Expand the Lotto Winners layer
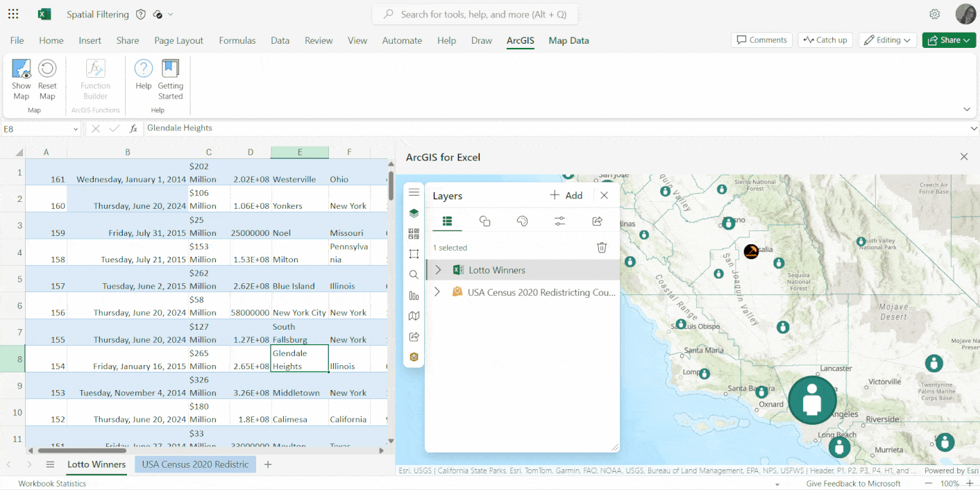Viewport: 980px width, 490px height. click(x=438, y=270)
